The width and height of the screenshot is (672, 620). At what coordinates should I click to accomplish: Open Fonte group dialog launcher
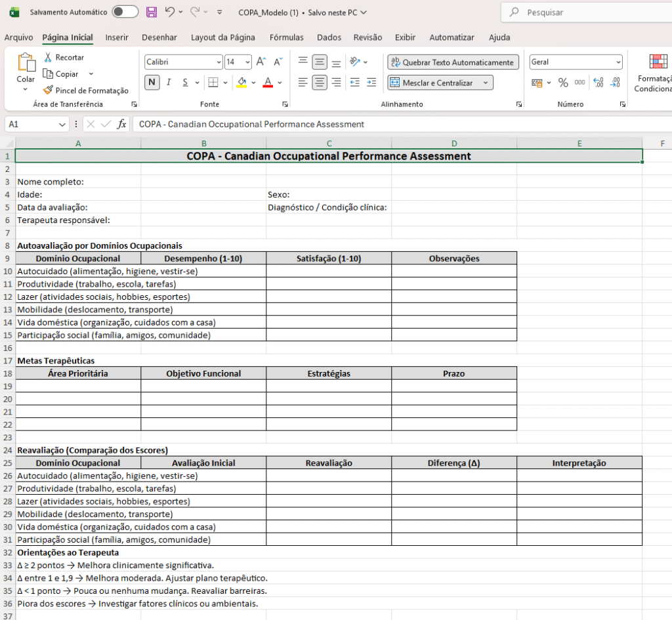285,104
